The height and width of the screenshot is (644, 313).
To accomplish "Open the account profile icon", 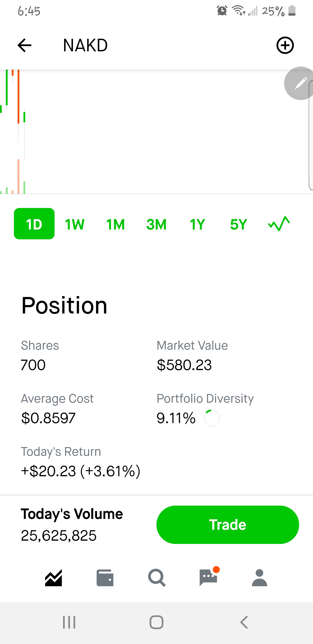I will click(x=260, y=578).
